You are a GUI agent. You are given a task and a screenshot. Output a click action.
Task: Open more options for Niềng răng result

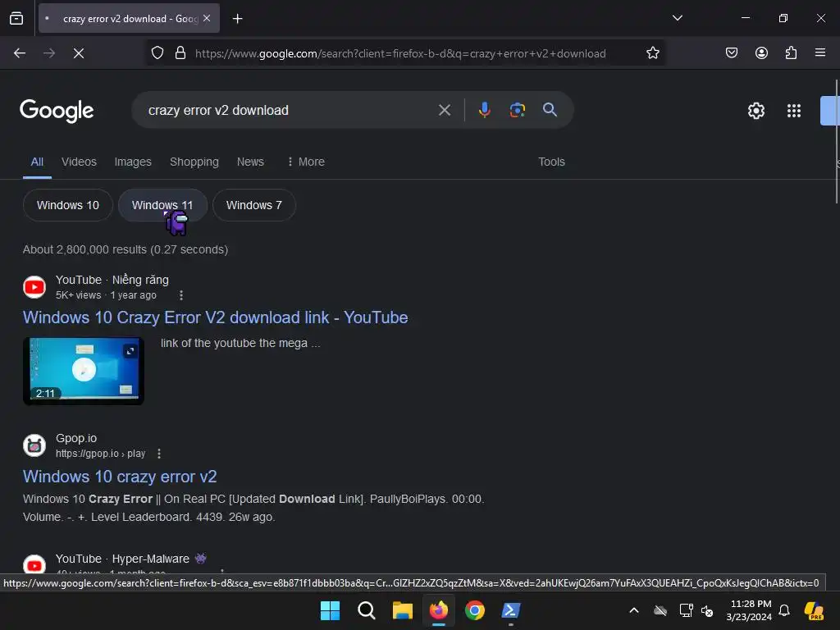click(x=181, y=295)
